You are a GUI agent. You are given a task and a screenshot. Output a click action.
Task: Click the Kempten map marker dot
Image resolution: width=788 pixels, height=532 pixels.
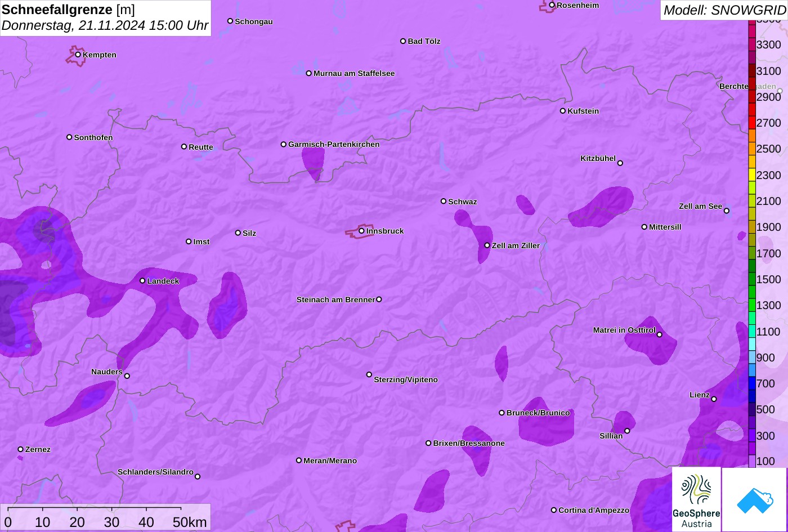(78, 55)
